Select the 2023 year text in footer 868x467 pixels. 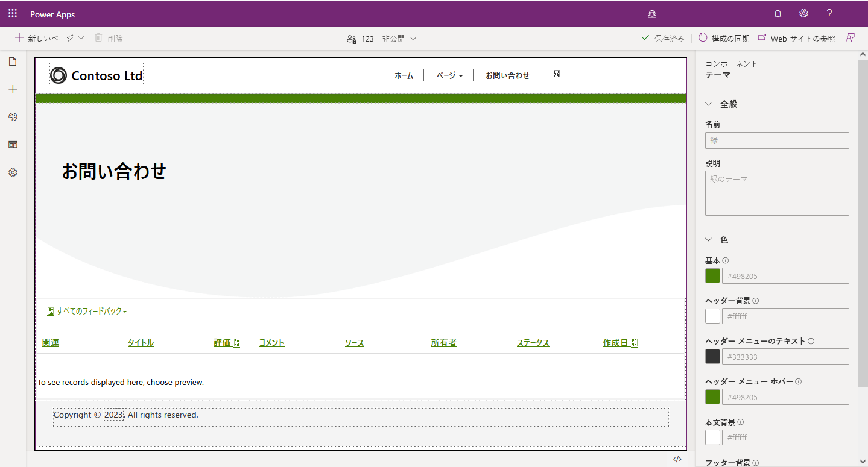click(x=113, y=415)
